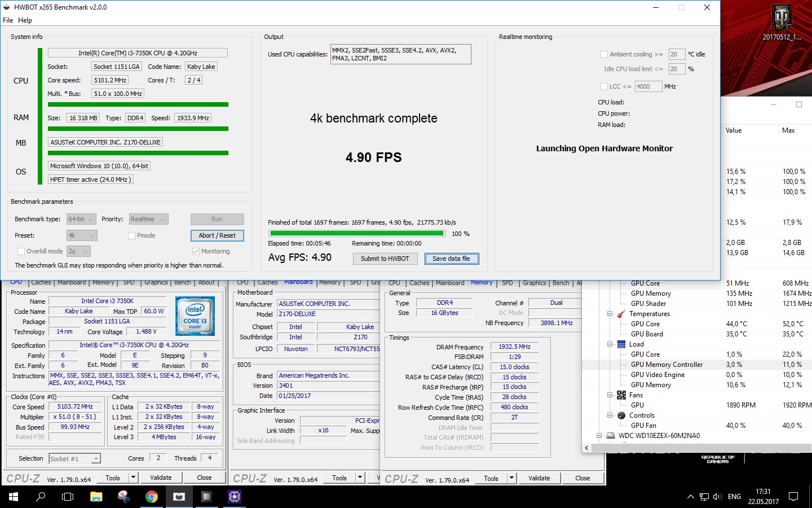This screenshot has width=812, height=508.
Task: Click Hardware Monitor horizontal scrollbar left arrow
Action: [587, 448]
